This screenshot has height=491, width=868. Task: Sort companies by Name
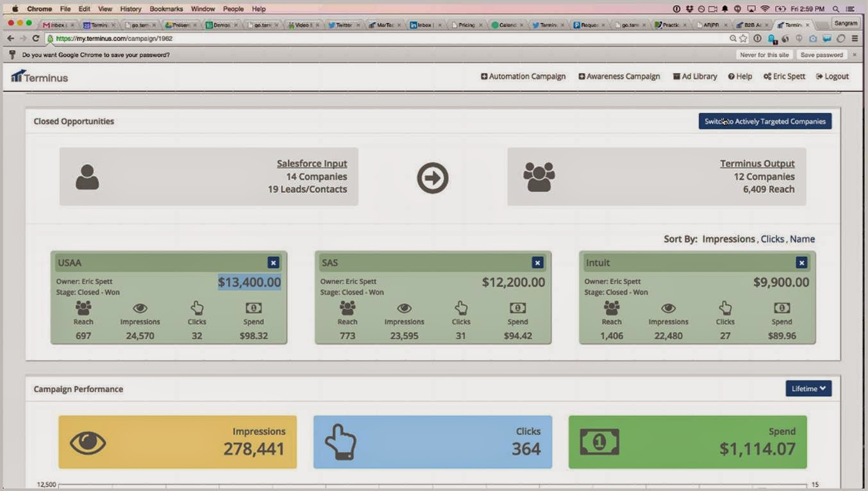pos(802,239)
